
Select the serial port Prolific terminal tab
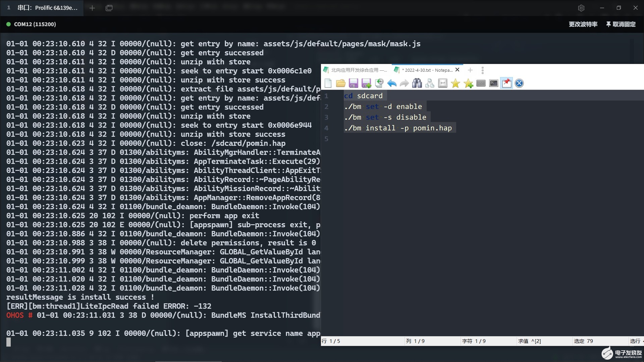pyautogui.click(x=42, y=8)
